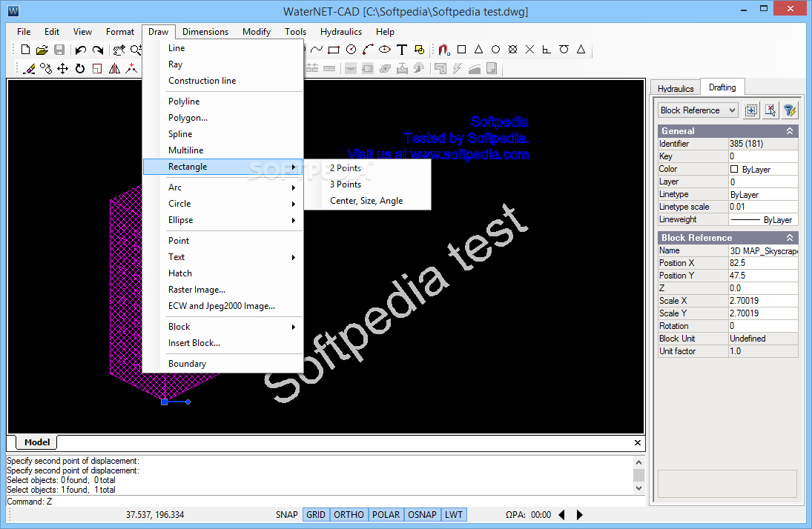812x529 pixels.
Task: Select the Rotate circular-arrow tool icon
Action: click(80, 68)
